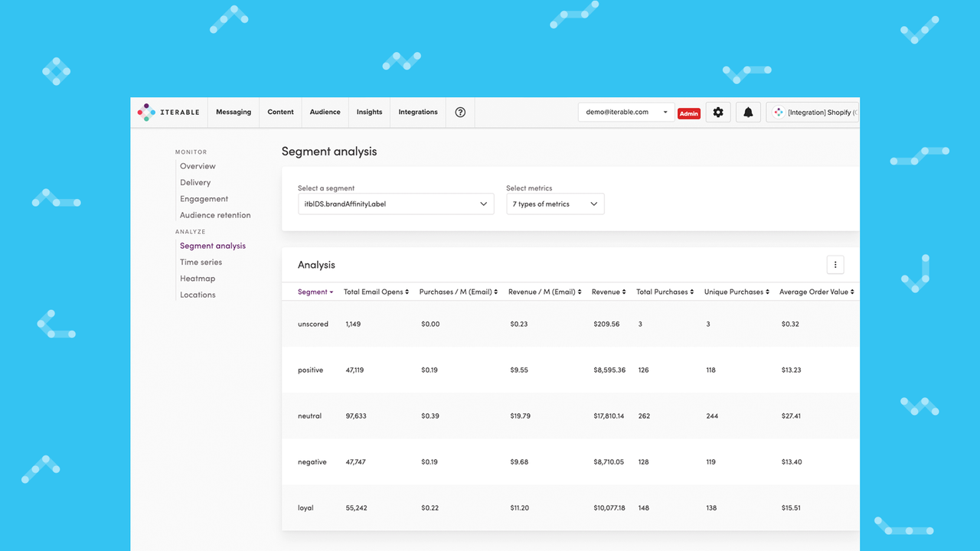
Task: Sort by Unique Purchases column
Action: point(737,292)
